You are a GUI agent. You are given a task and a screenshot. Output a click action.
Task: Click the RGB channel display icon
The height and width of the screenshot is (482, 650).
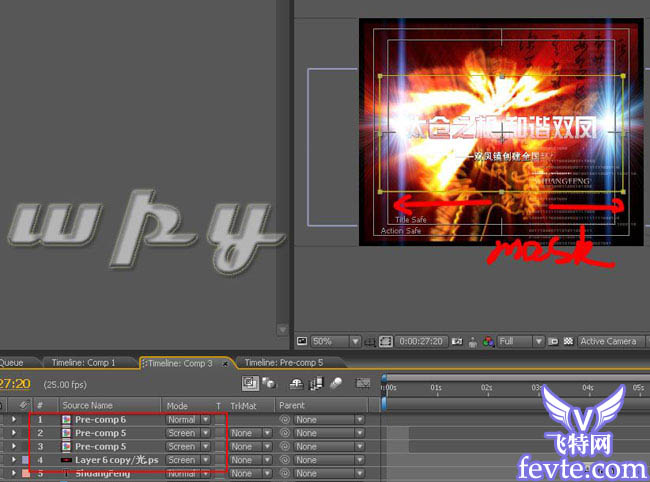488,342
